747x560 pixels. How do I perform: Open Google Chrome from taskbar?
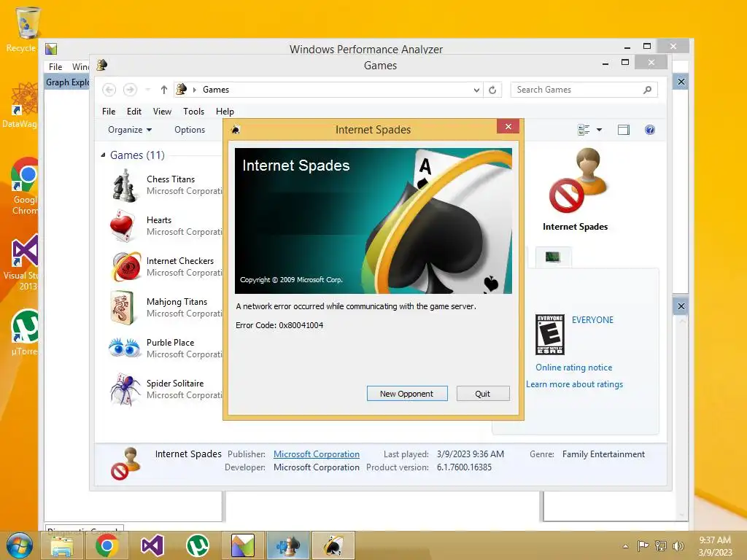pos(107,545)
